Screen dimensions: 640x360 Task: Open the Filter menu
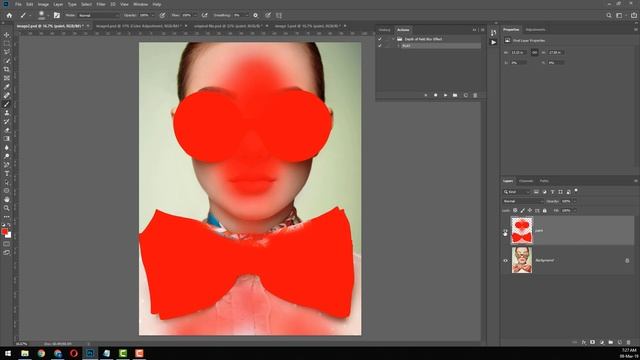click(x=101, y=4)
